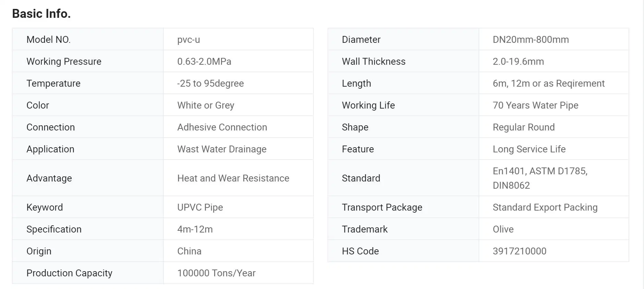644x289 pixels.
Task: Click the '4m-12m' value
Action: tap(195, 229)
